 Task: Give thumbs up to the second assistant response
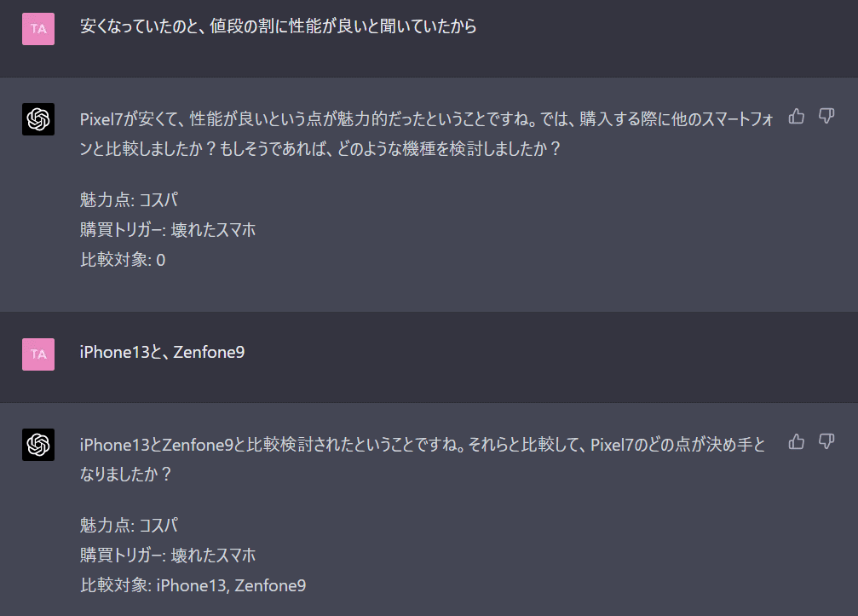796,442
